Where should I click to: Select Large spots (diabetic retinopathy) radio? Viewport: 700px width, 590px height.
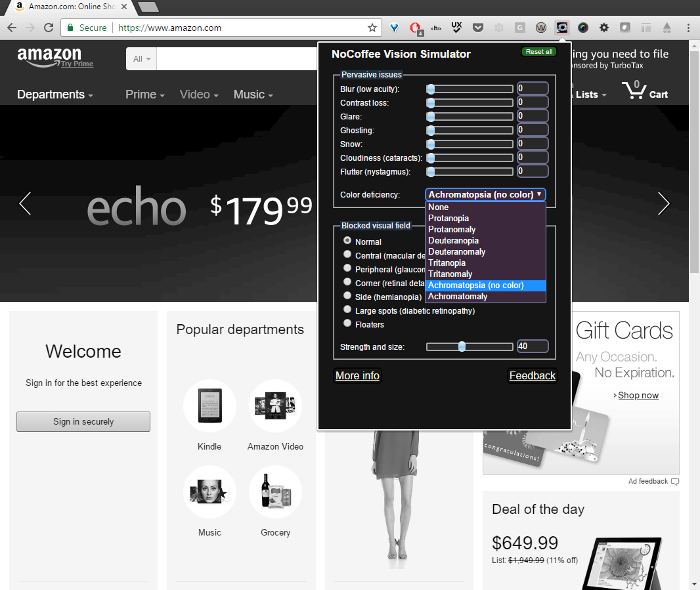(347, 310)
